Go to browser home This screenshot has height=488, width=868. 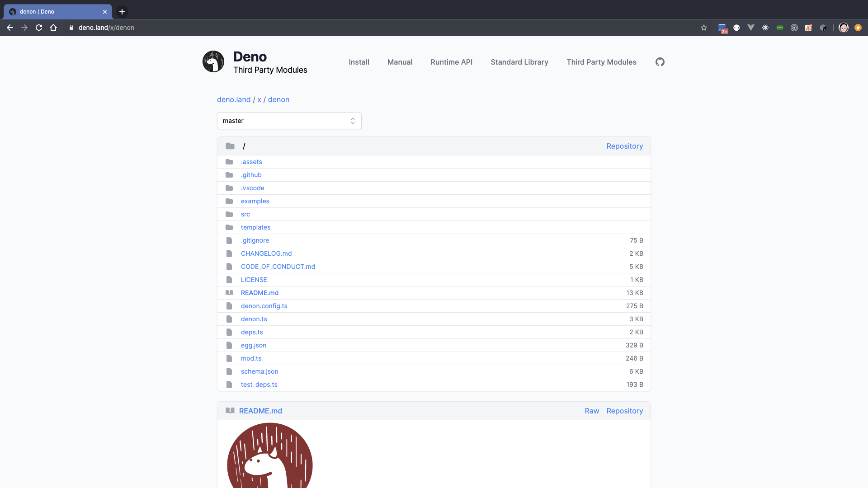(x=53, y=28)
